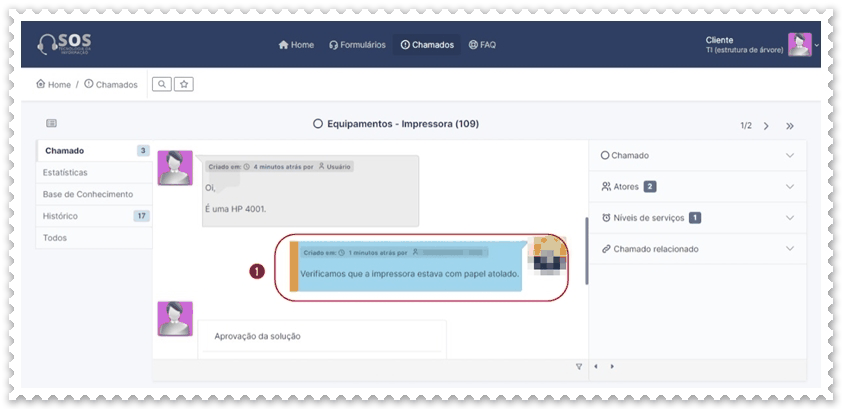
Task: Click the small right arrow in bottom bar
Action: click(x=612, y=366)
